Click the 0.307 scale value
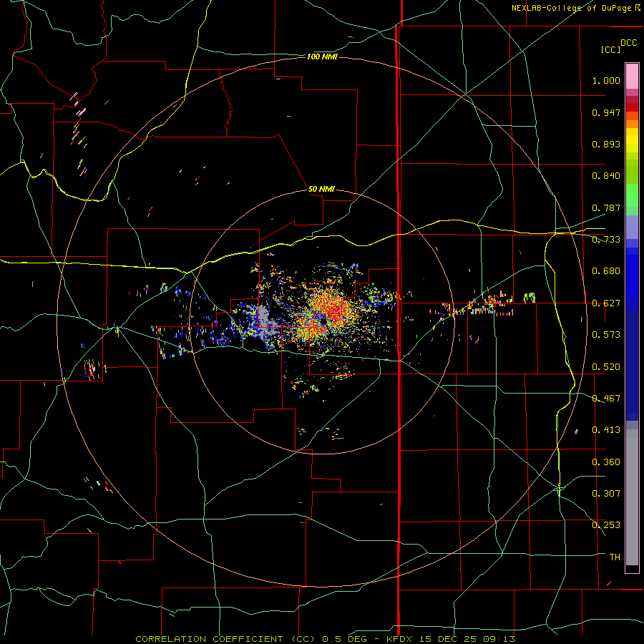This screenshot has height=644, width=644. click(606, 494)
